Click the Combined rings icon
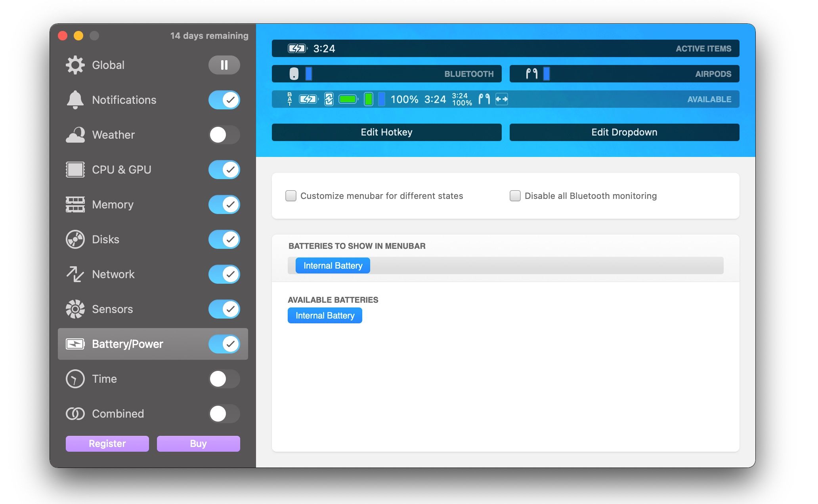The height and width of the screenshot is (504, 818). 76,414
